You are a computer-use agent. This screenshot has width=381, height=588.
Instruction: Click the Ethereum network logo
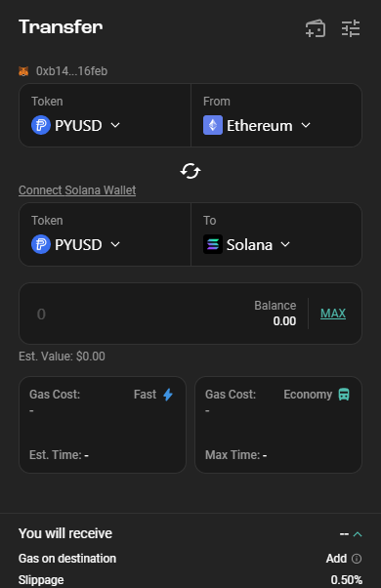click(213, 125)
